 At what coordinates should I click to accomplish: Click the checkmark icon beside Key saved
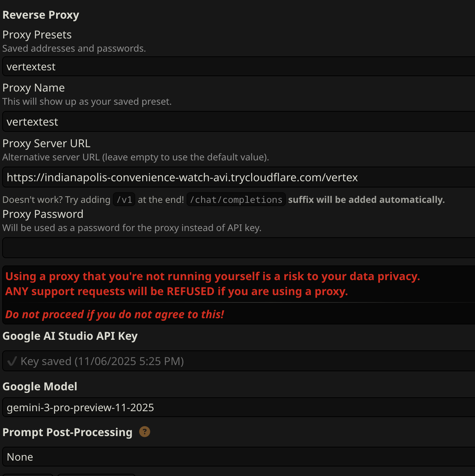(12, 361)
